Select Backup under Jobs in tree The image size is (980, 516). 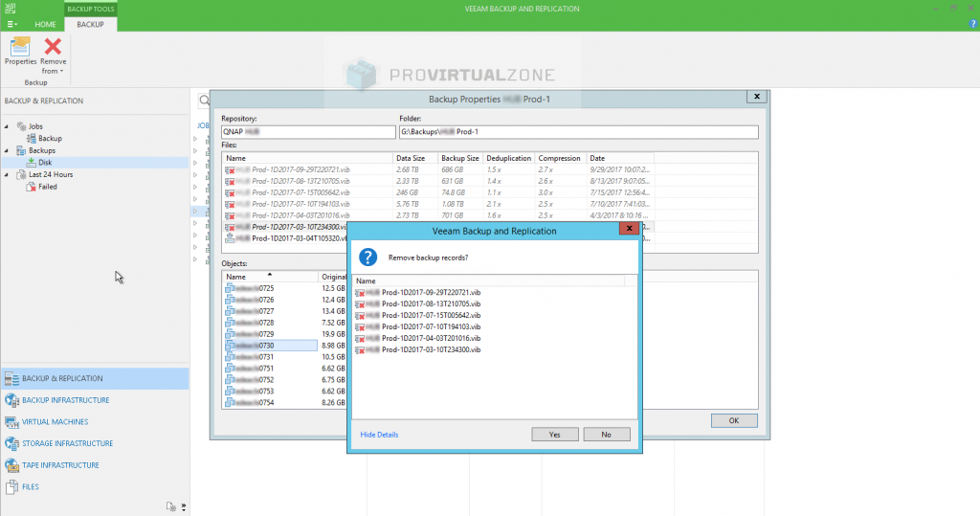[50, 138]
